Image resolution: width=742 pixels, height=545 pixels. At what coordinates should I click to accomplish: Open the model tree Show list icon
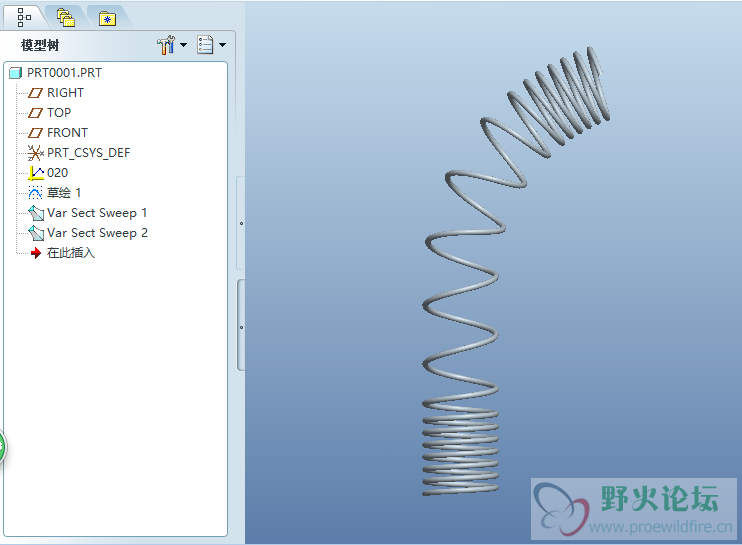(x=205, y=45)
